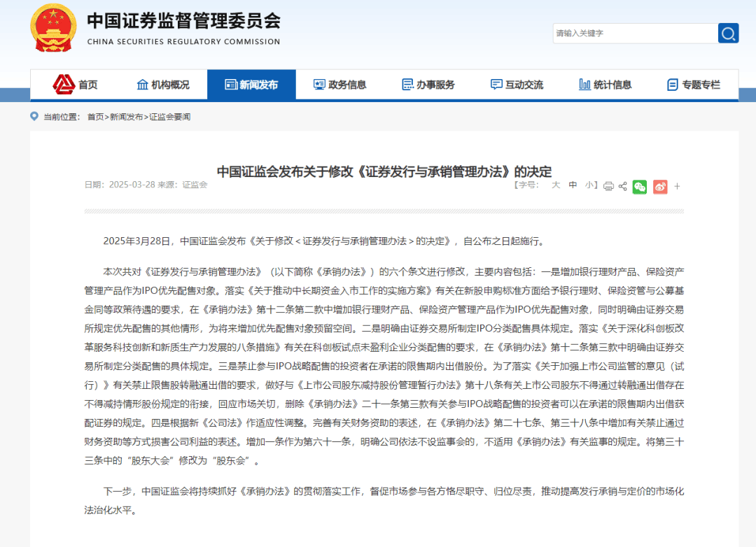Click the bar chart icon beside 统计信息
Screen dimensions: 756x547
[584, 85]
